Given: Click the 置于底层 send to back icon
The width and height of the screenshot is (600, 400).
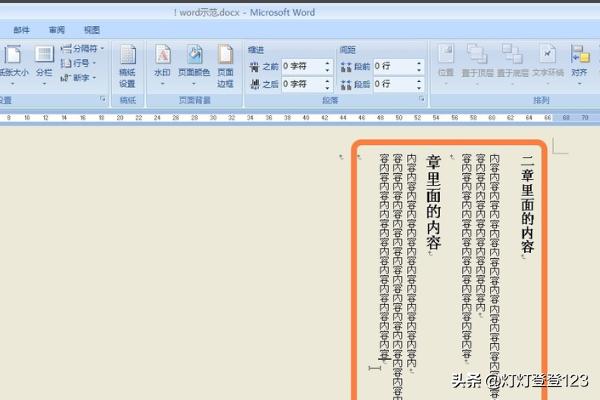Looking at the screenshot, I should point(512,61).
